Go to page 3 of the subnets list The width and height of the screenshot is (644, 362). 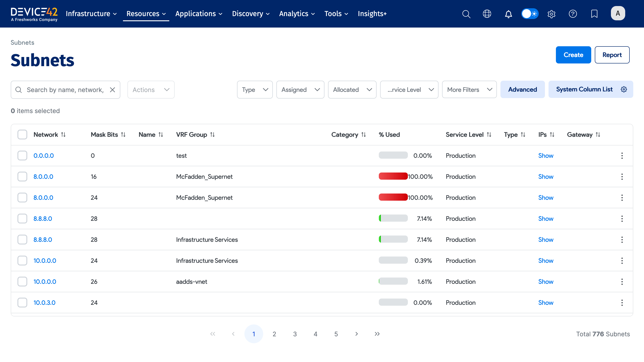pos(295,334)
